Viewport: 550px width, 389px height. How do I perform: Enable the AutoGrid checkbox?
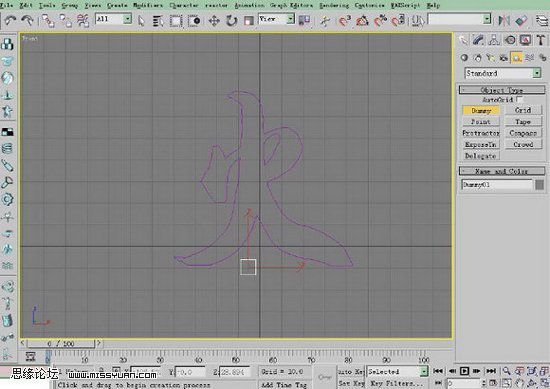coord(519,99)
